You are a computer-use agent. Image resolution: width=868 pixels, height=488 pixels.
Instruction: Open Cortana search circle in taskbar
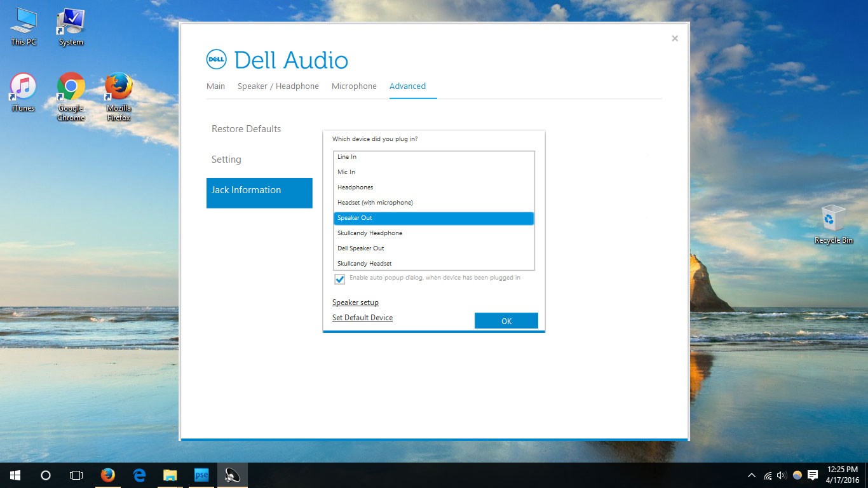click(x=46, y=475)
